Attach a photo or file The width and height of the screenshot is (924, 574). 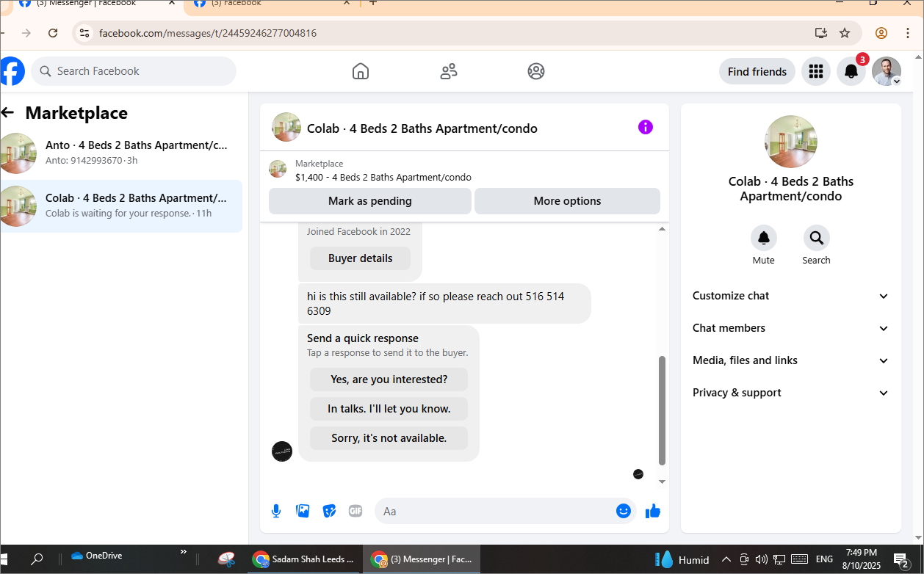tap(303, 511)
